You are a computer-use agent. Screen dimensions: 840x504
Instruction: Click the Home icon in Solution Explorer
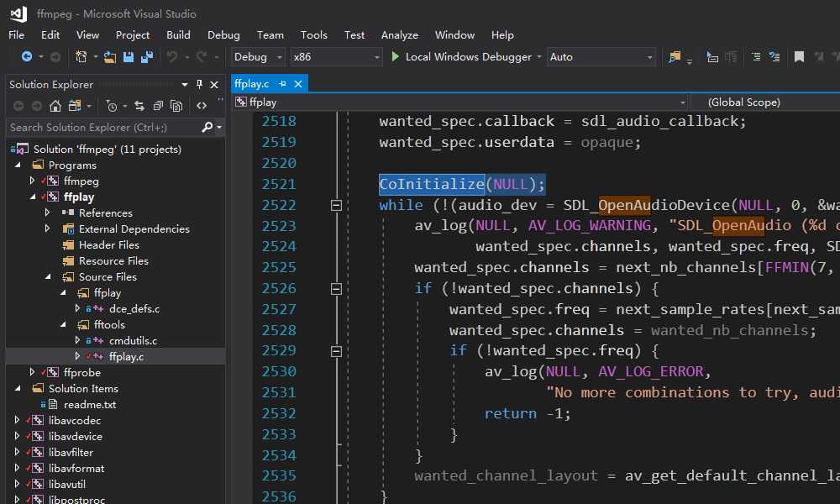point(55,106)
